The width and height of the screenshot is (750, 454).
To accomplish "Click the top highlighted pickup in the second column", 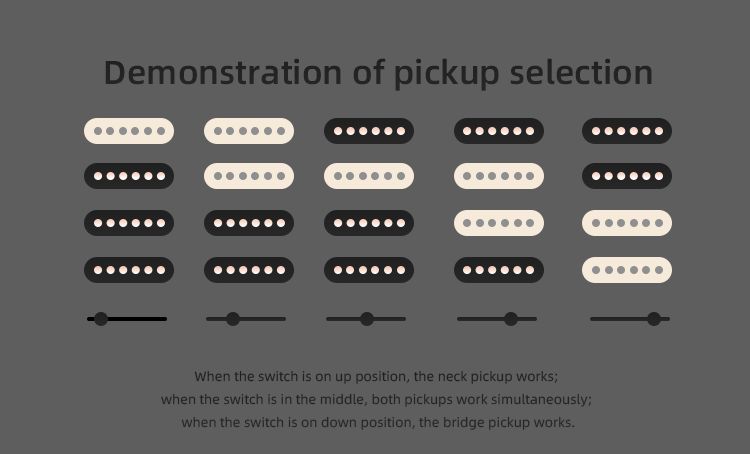I will 249,131.
